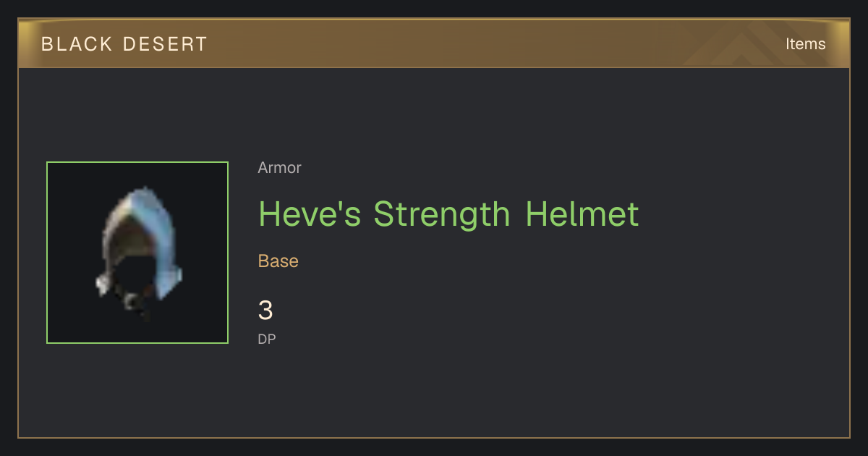Click the Armor category label
Screen dimensions: 868x456
tap(279, 168)
